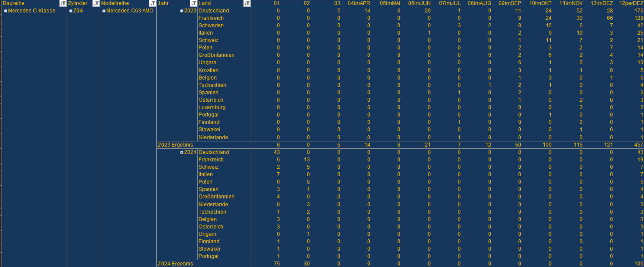Open the Jahr field filter button
The height and width of the screenshot is (267, 644).
point(193,3)
